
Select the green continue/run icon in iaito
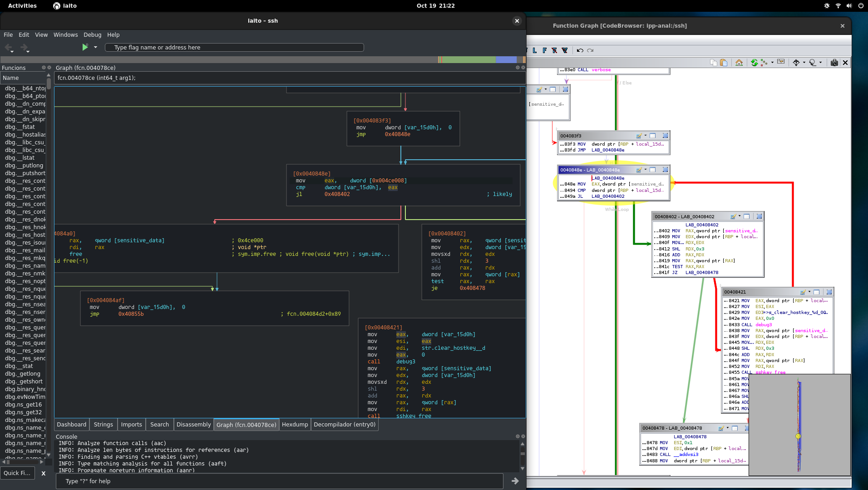(x=84, y=47)
